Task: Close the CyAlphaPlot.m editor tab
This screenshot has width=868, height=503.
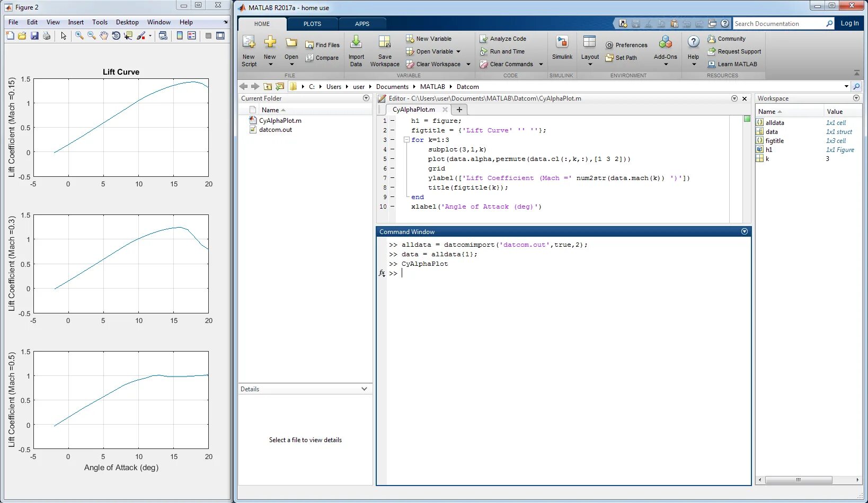Action: coord(445,110)
